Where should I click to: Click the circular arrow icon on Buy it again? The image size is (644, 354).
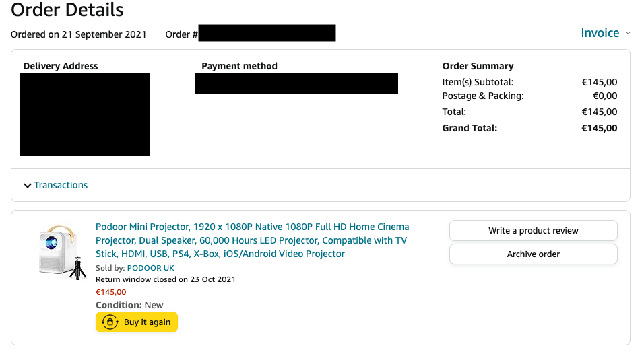point(110,322)
